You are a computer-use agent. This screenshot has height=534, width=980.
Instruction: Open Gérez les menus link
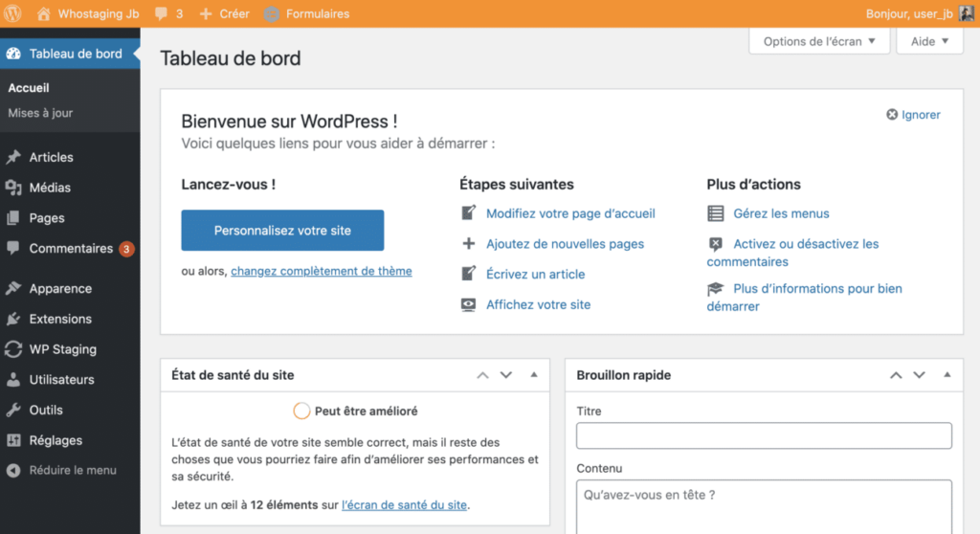click(x=781, y=213)
